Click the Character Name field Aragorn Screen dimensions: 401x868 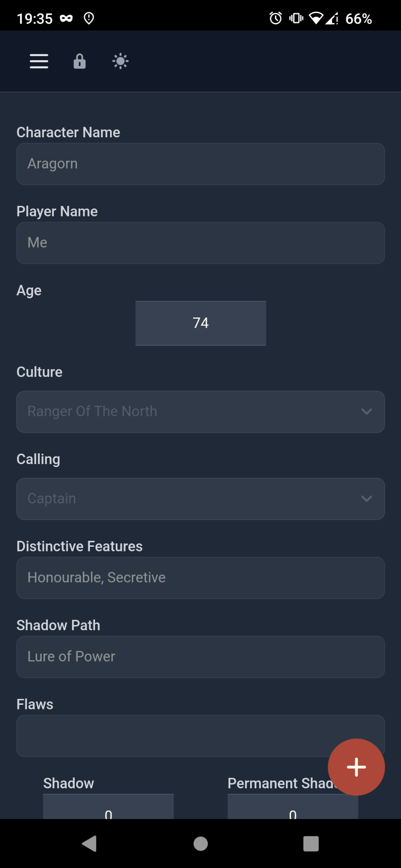point(200,164)
